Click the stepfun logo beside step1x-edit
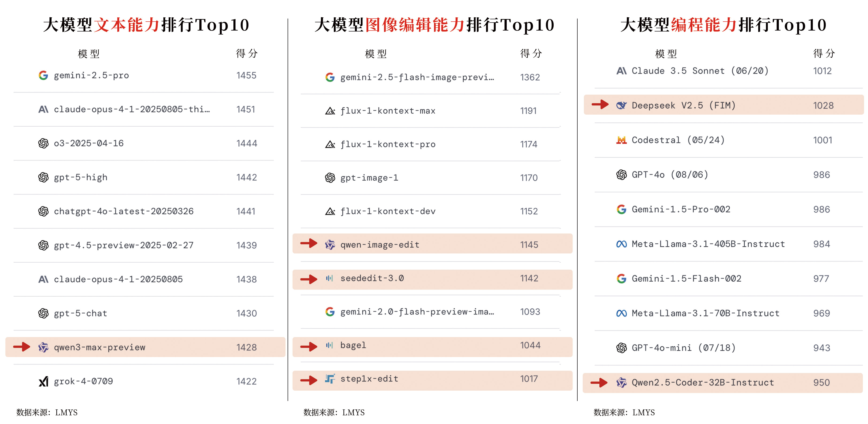The height and width of the screenshot is (424, 868). [x=330, y=379]
